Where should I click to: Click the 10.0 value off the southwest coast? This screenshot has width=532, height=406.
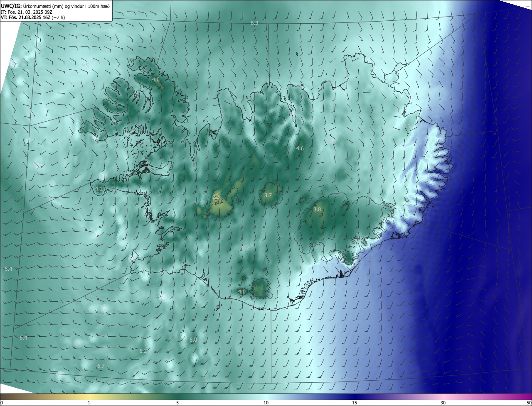click(164, 298)
